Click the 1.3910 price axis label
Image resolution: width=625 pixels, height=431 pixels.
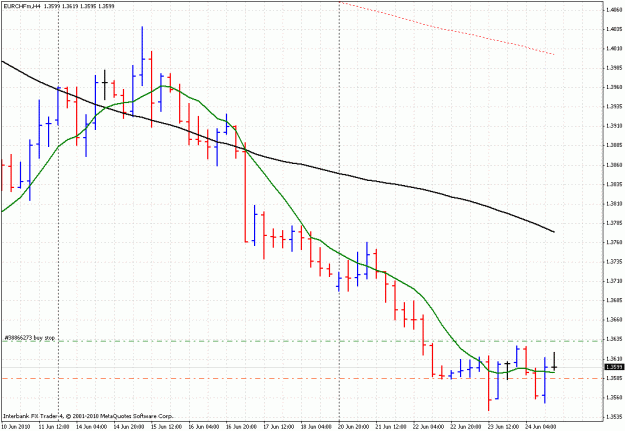(x=614, y=126)
